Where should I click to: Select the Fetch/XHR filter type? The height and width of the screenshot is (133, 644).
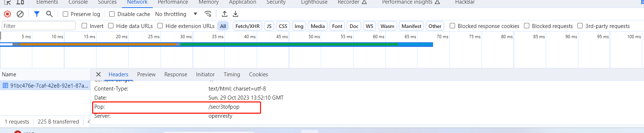coord(247,26)
